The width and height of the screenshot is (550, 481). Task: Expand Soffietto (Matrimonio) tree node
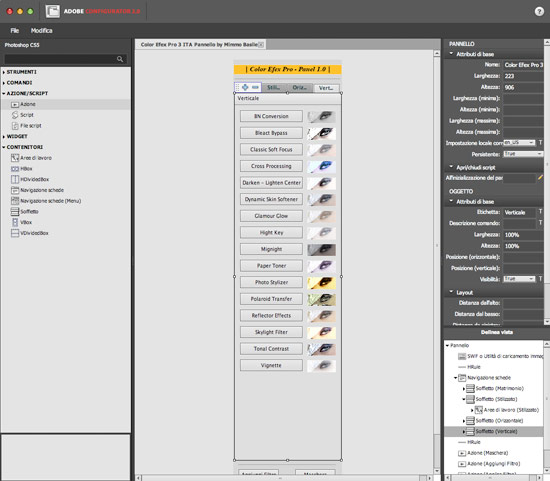[x=464, y=389]
